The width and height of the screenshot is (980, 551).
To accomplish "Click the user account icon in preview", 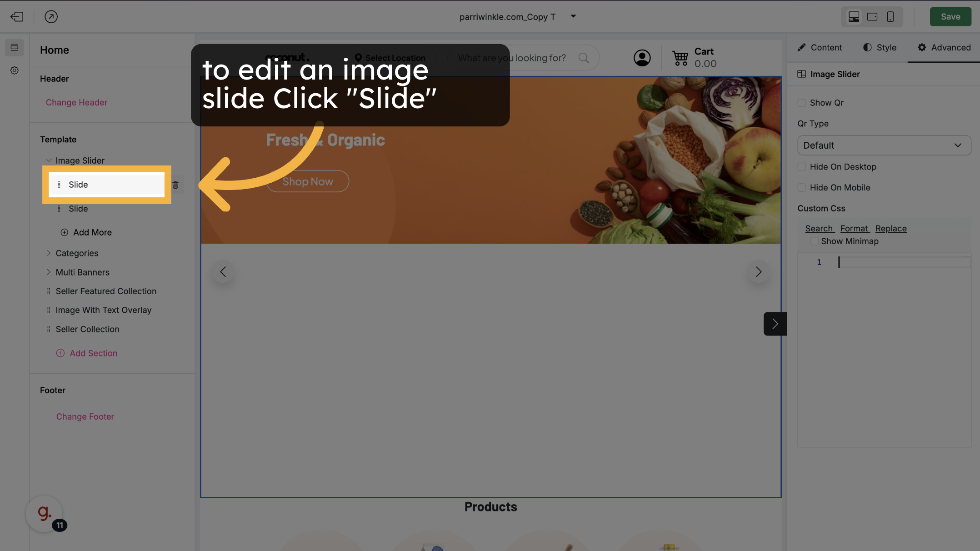I will pos(642,58).
